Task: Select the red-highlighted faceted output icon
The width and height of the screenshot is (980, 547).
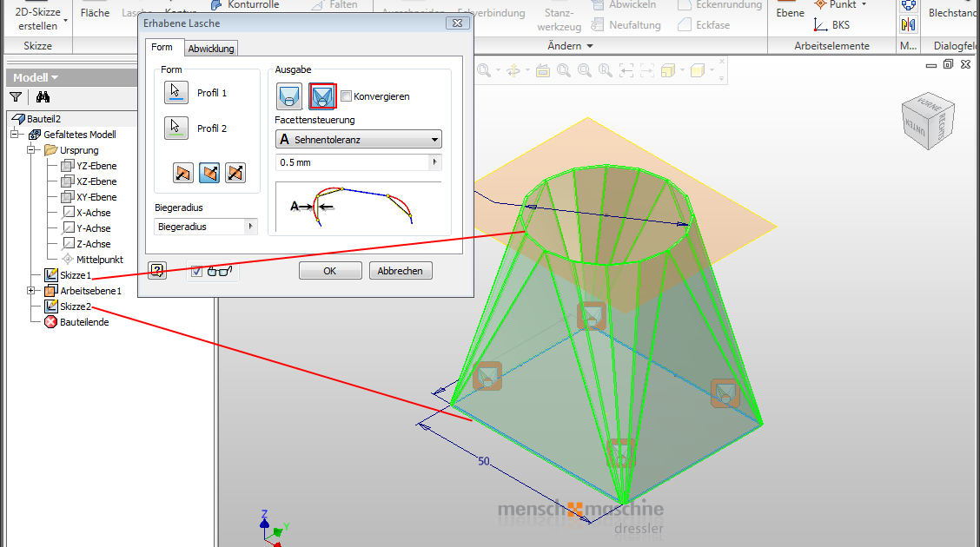Action: (322, 96)
